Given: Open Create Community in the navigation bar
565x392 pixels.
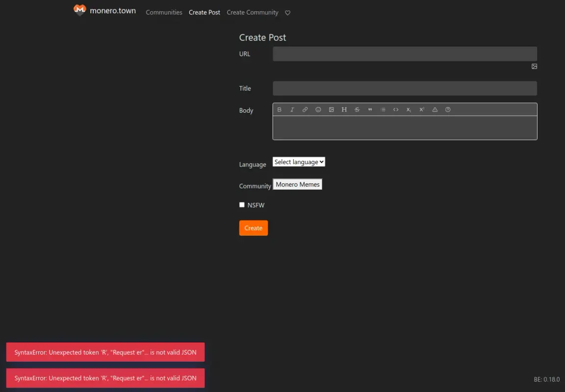Looking at the screenshot, I should pyautogui.click(x=253, y=12).
